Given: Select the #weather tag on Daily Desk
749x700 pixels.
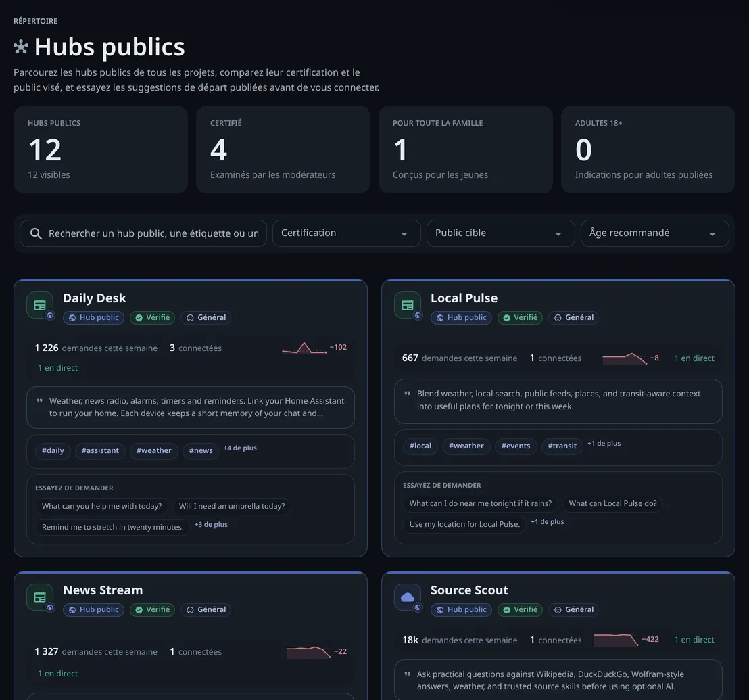Looking at the screenshot, I should point(154,450).
